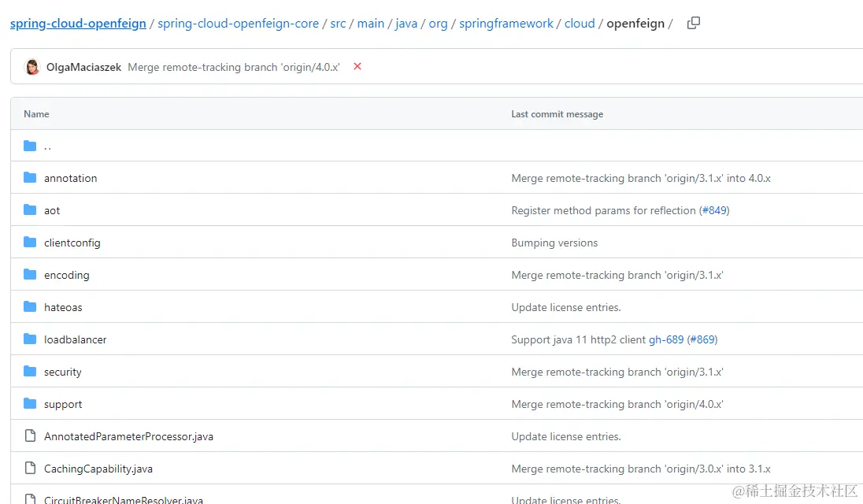
Task: Click the security folder icon
Action: pyautogui.click(x=30, y=372)
